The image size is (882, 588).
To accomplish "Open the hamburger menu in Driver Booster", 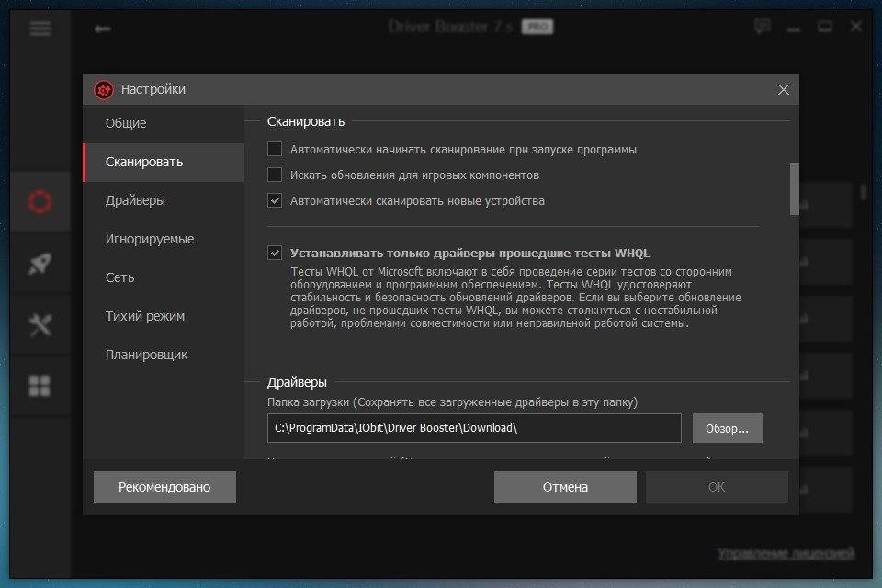I will 40,28.
